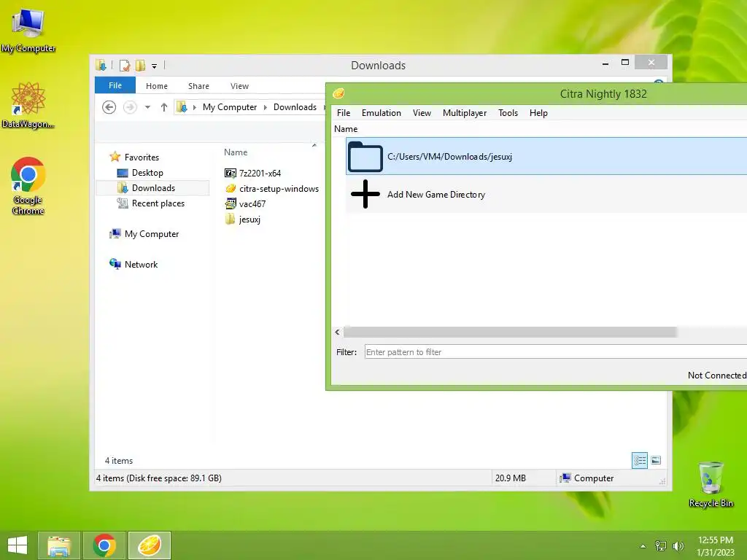Image resolution: width=747 pixels, height=560 pixels.
Task: Open Explorer Home ribbon tab
Action: 157,86
